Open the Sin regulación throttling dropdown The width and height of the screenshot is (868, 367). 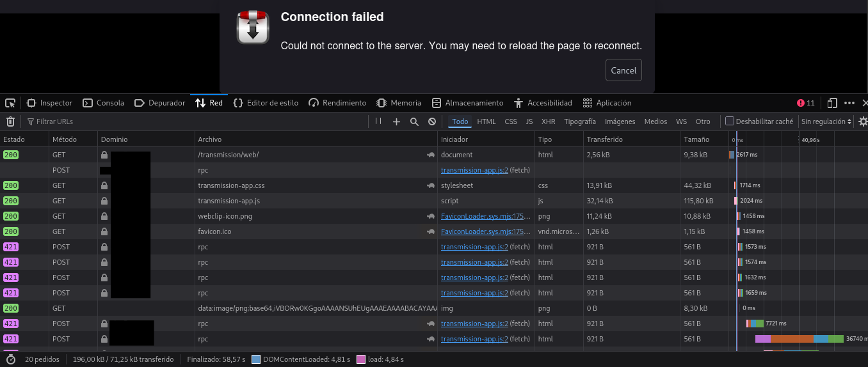click(826, 121)
